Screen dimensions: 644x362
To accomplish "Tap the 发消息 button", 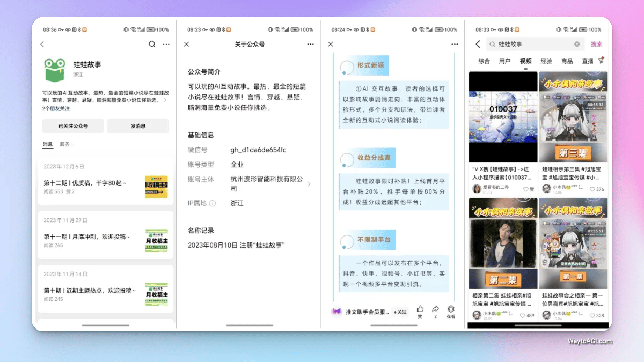I will (138, 126).
